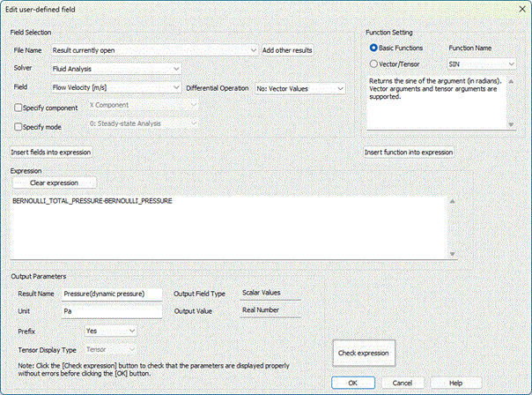Click the Cancel button
Viewport: 532px width, 395px height.
(x=403, y=383)
